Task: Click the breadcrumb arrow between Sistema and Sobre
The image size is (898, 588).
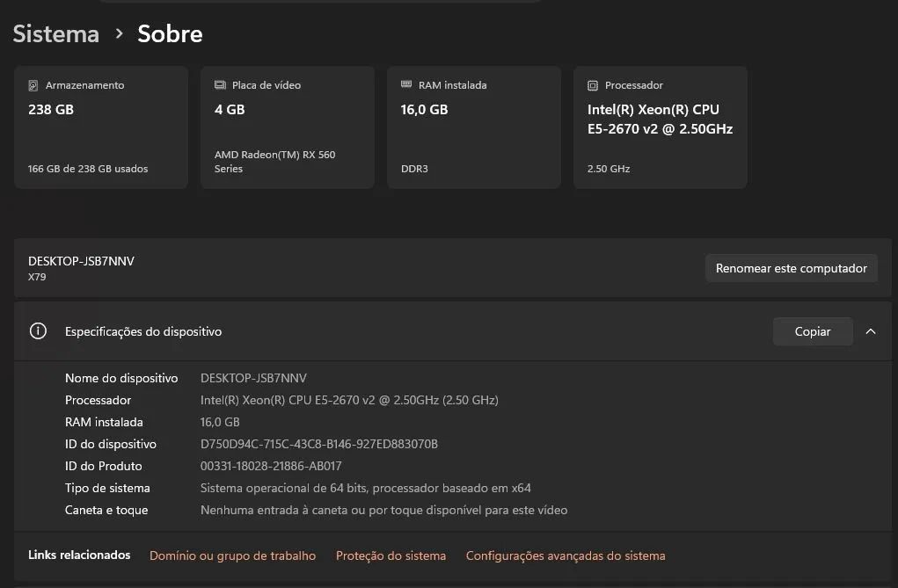Action: pos(119,33)
